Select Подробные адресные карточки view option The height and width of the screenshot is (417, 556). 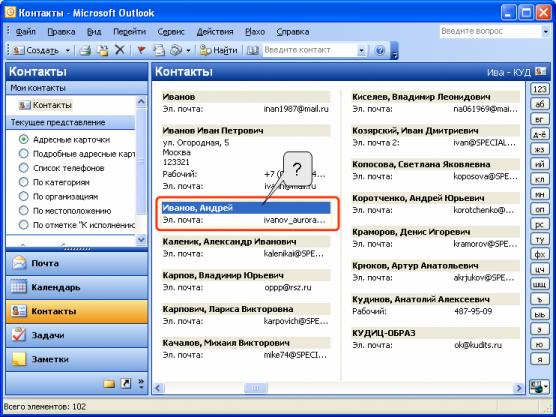pyautogui.click(x=77, y=154)
